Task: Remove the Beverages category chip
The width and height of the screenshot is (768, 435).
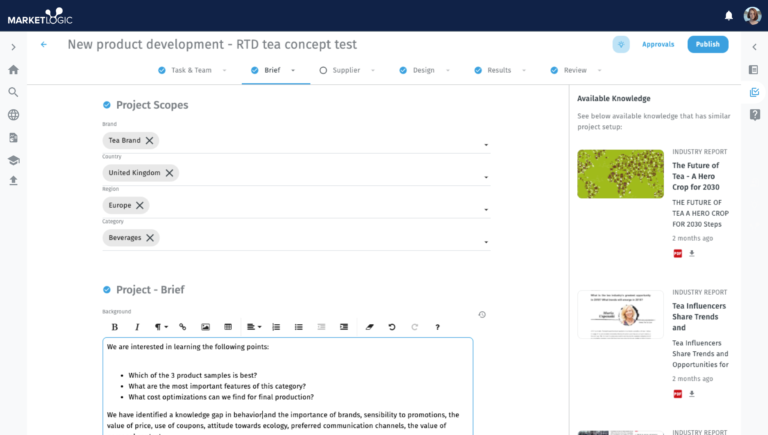Action: [x=150, y=238]
